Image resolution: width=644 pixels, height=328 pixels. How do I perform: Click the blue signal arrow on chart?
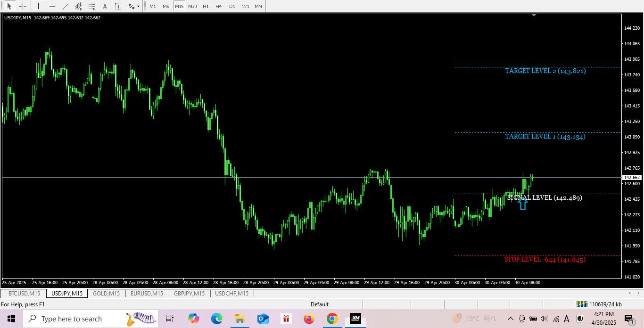522,204
